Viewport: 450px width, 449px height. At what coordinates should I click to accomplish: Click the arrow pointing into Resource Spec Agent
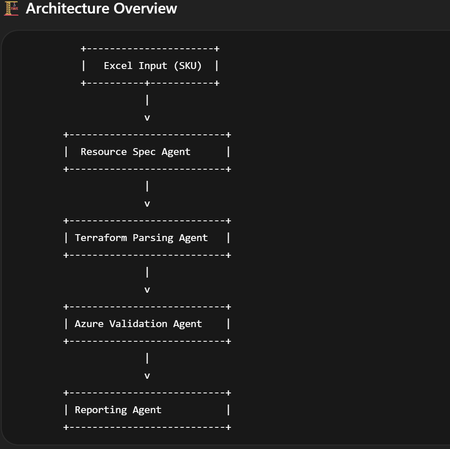pos(147,118)
